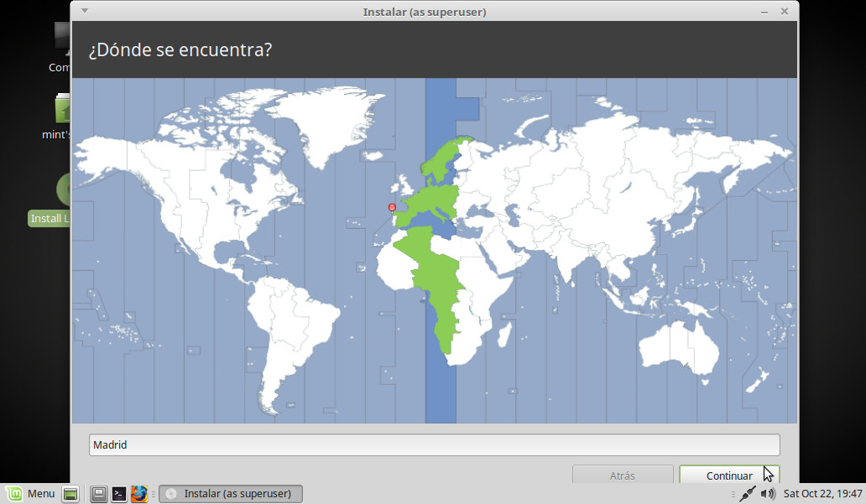This screenshot has width=866, height=504.
Task: Minimize the Instalar window
Action: 764,12
